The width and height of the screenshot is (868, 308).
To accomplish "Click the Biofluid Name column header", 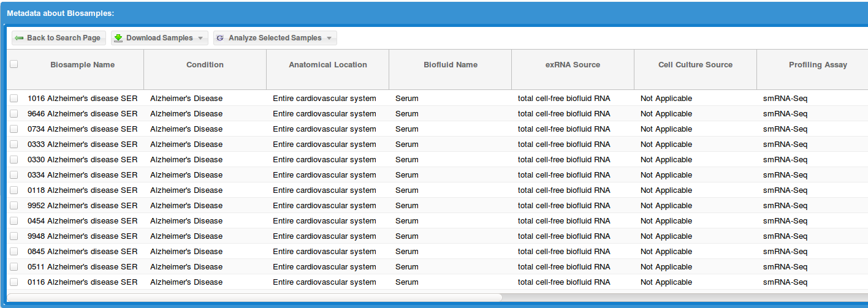I will coord(450,65).
